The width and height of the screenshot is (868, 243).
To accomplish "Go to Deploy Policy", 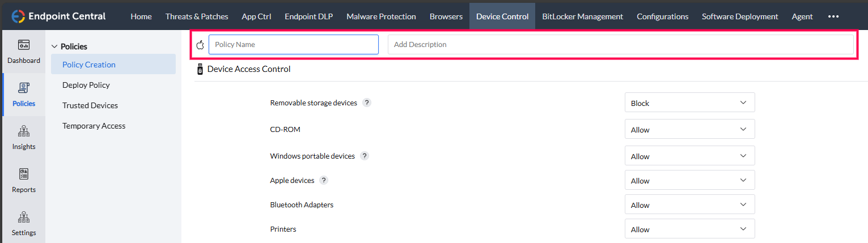I will (86, 85).
